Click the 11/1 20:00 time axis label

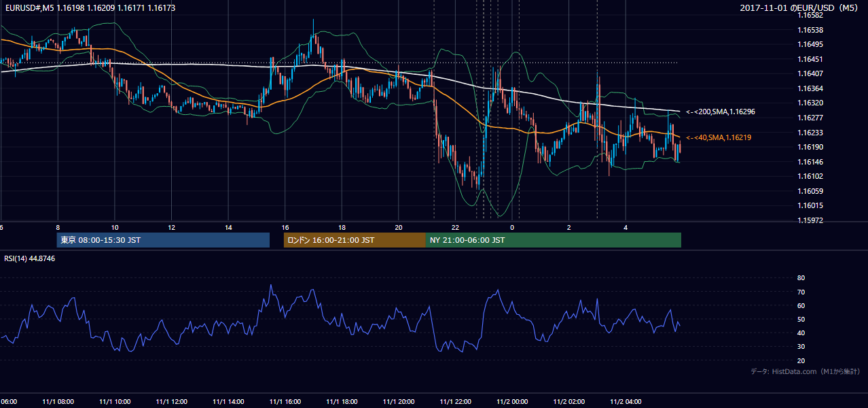(398, 402)
